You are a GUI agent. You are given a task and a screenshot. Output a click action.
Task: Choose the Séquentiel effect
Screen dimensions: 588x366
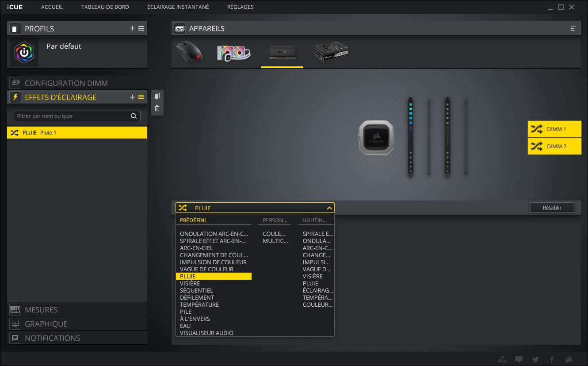pyautogui.click(x=196, y=290)
